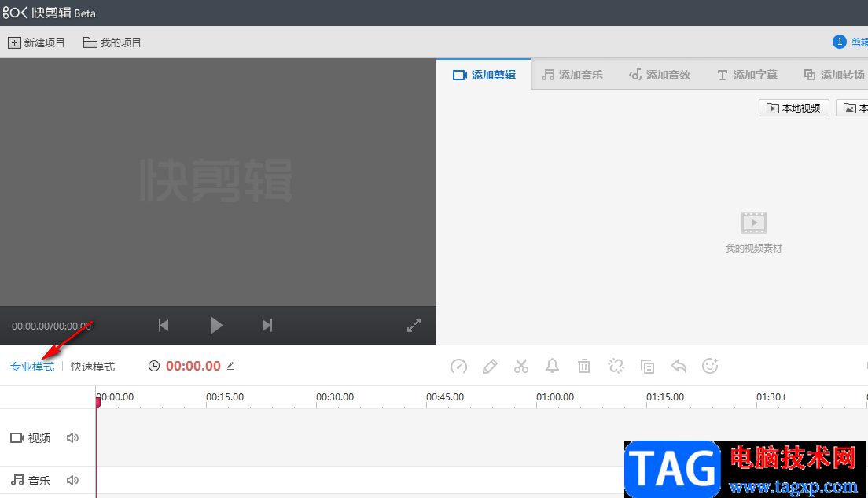Click the smiley face sticker icon

tap(710, 366)
